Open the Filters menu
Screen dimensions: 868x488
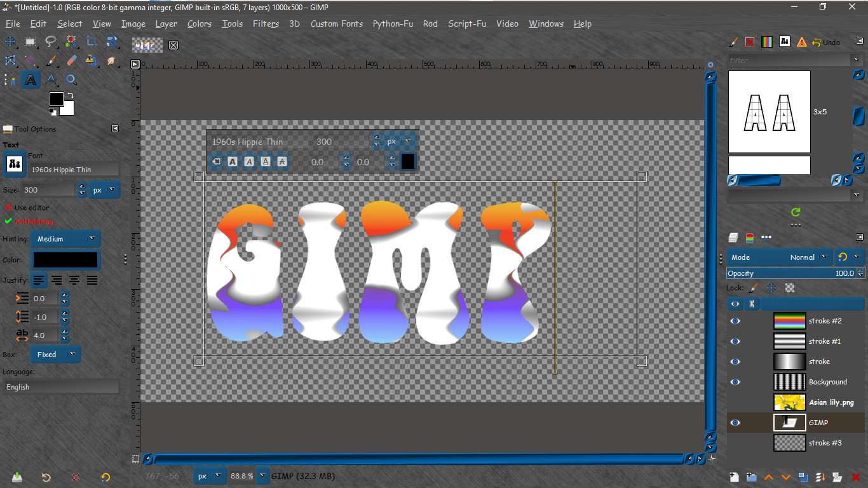tap(266, 24)
